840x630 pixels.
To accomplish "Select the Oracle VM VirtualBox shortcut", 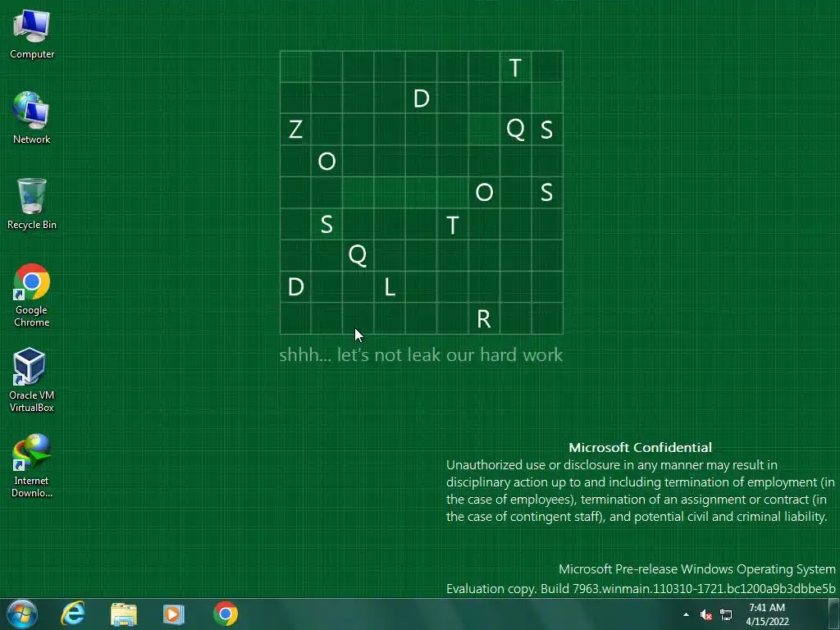I will 32,381.
